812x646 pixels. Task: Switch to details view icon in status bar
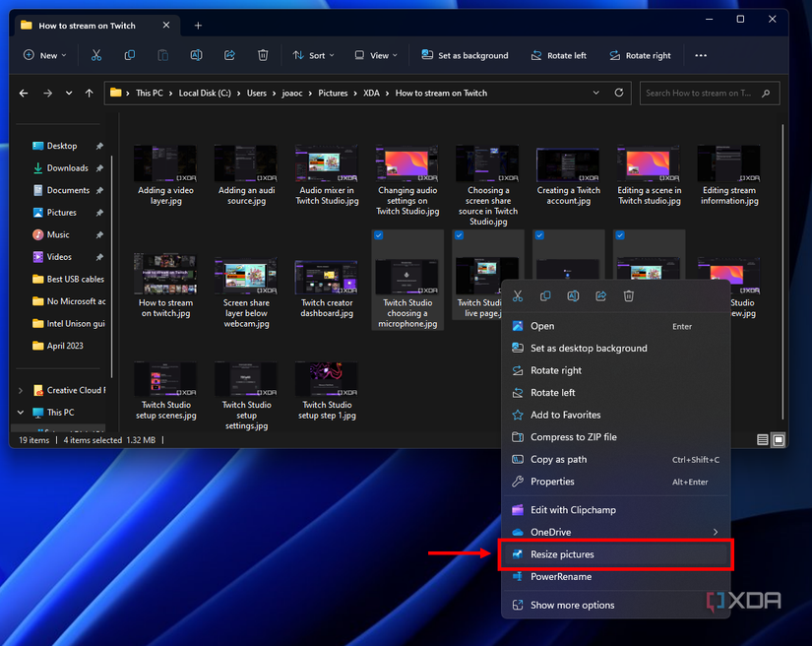[762, 440]
